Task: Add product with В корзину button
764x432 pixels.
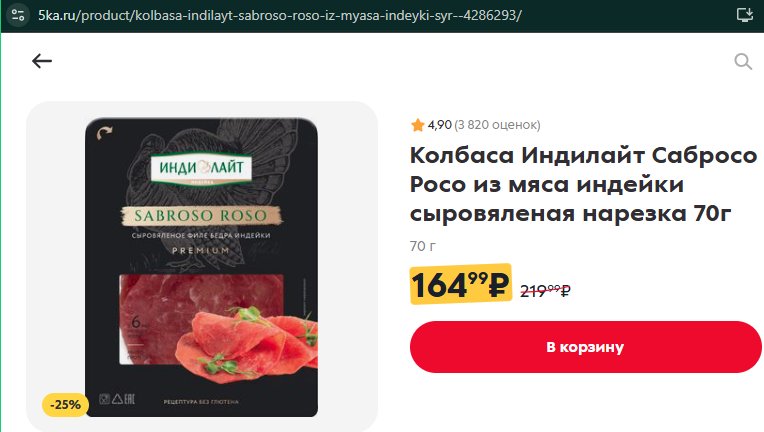Action: click(x=585, y=347)
